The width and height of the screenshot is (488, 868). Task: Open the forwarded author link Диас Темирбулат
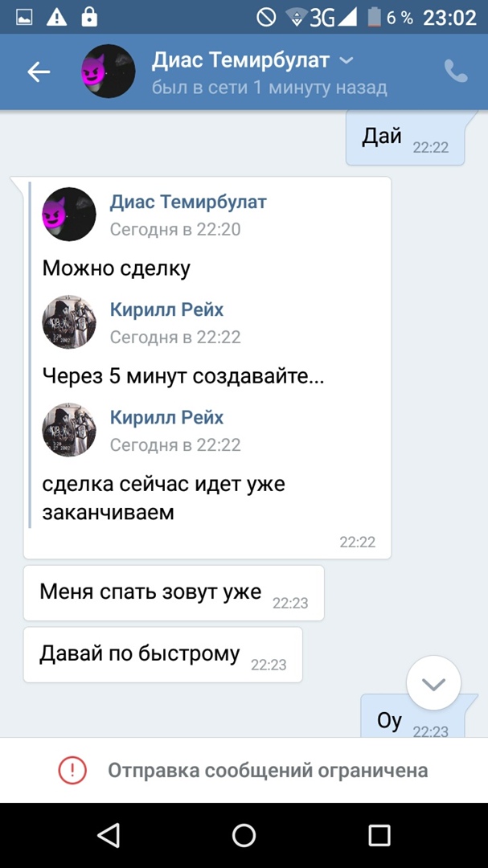click(x=188, y=202)
